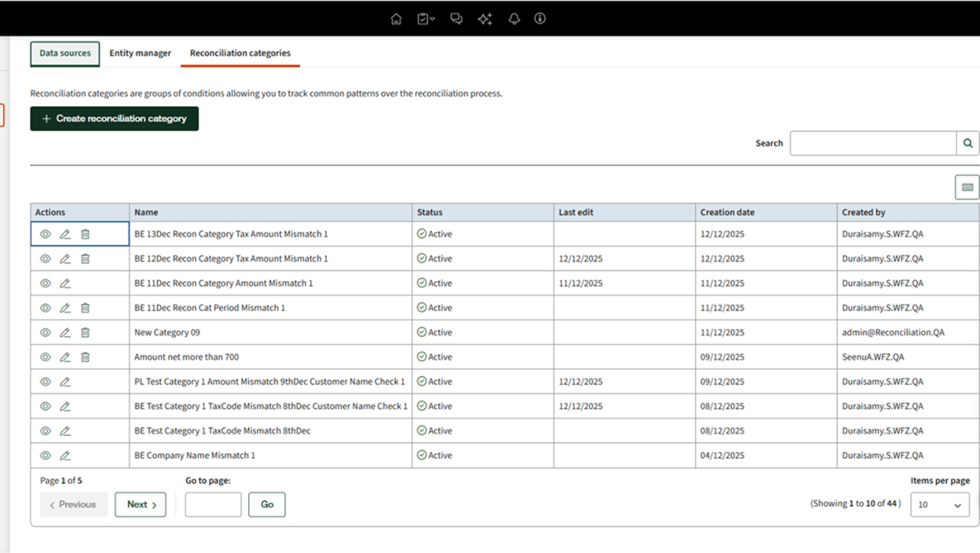Switch to the Data sources tab
The width and height of the screenshot is (980, 553).
[65, 54]
